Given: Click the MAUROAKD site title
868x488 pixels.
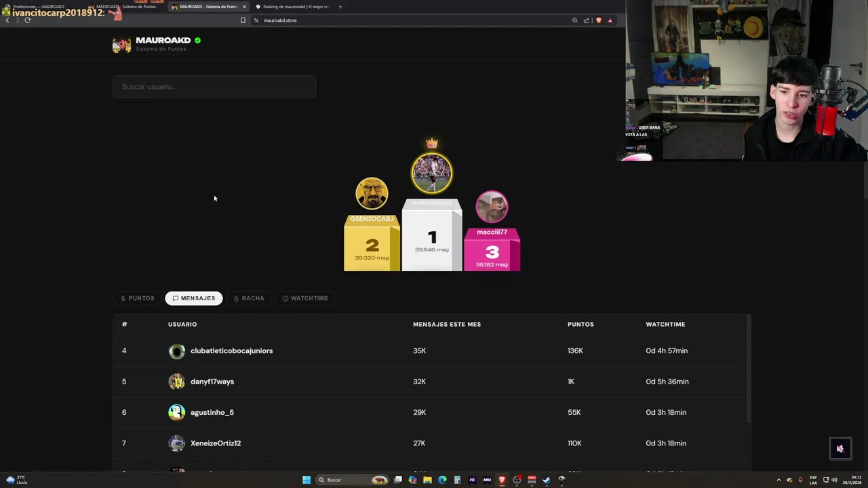Looking at the screenshot, I should tap(163, 40).
